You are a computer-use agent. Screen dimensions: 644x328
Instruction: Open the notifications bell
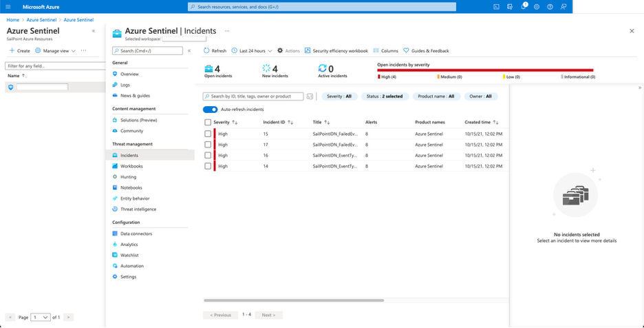[523, 7]
